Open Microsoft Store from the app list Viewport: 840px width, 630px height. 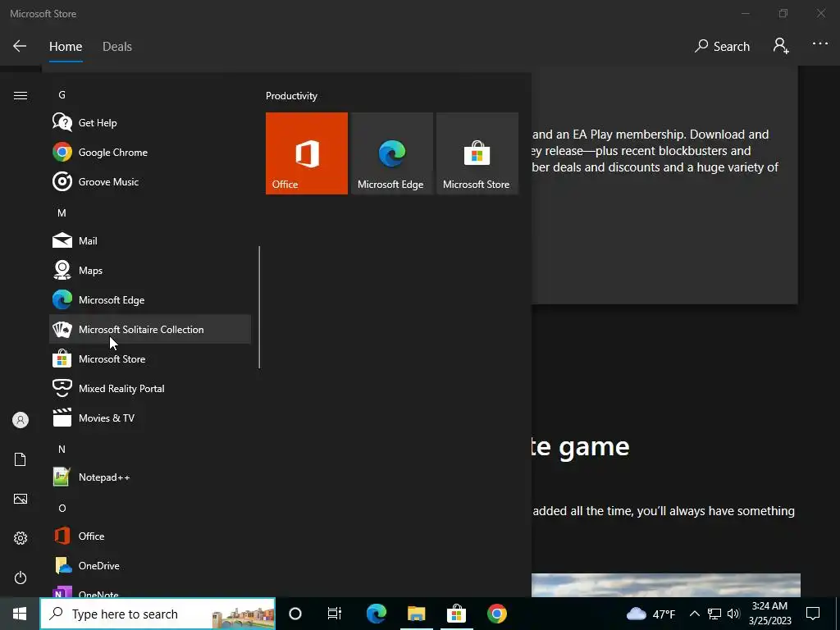[150, 358]
